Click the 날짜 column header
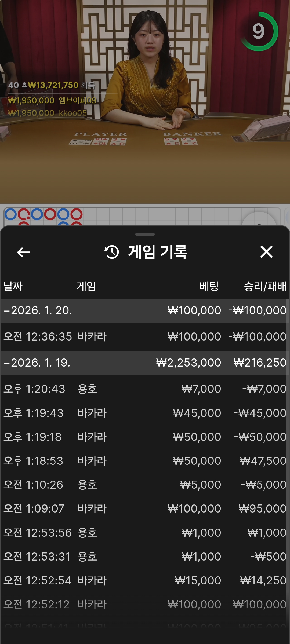 (x=13, y=286)
